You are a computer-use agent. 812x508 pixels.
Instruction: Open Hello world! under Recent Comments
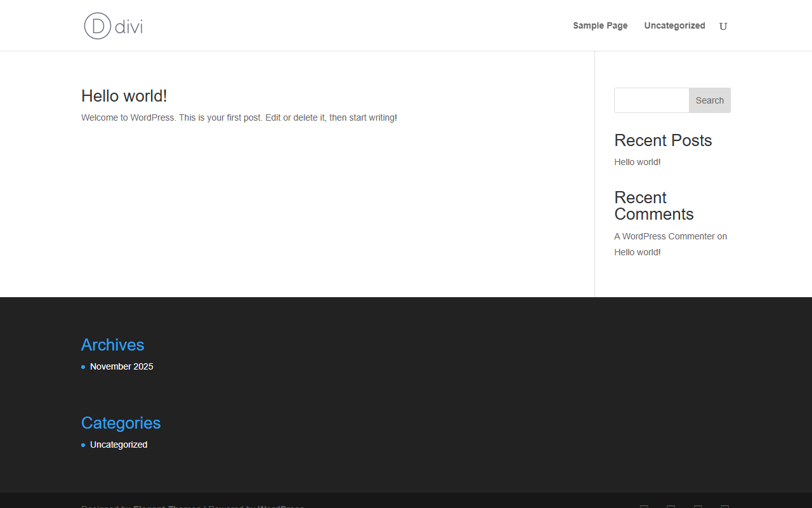[x=638, y=252]
